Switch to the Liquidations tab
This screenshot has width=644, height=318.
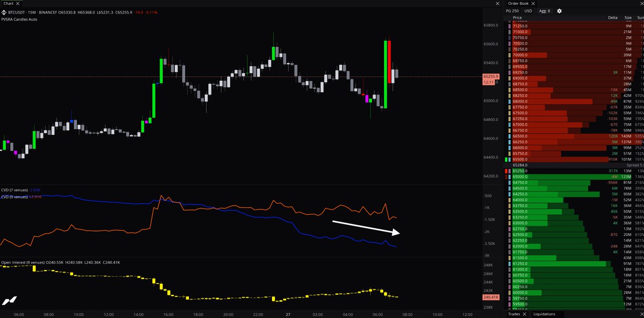point(544,314)
